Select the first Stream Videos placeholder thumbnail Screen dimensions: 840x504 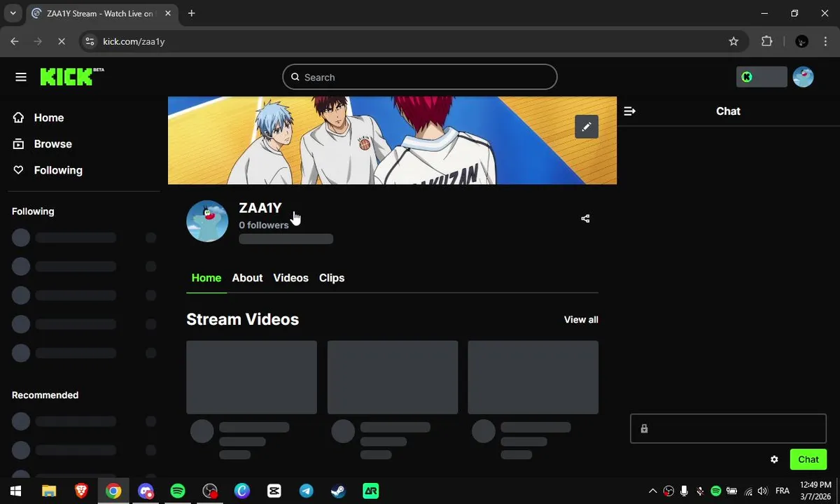251,377
